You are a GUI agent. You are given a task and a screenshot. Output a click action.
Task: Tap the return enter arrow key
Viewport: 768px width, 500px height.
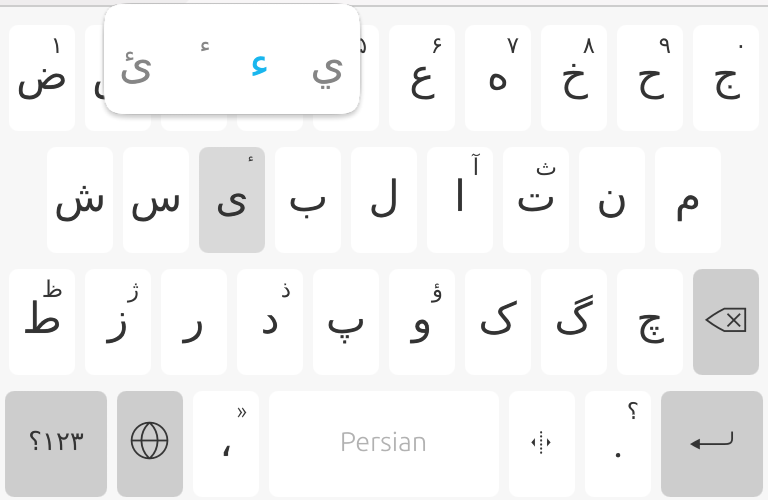coord(712,444)
